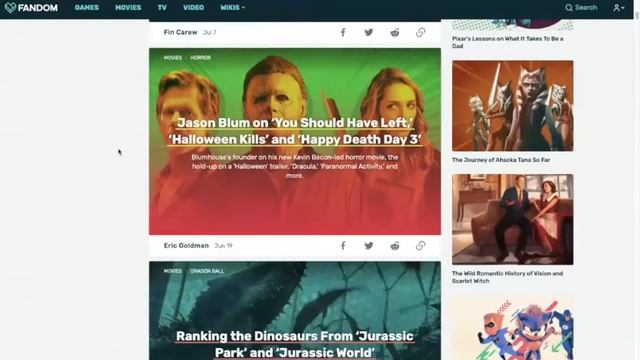Share Eric Goldman article on Reddit
Viewport: 640px width, 360px height.
coord(395,246)
